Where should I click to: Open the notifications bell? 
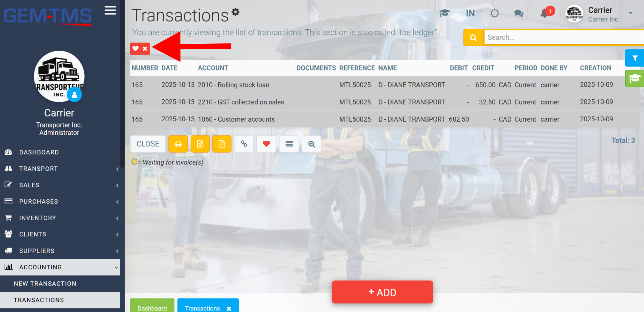point(545,13)
